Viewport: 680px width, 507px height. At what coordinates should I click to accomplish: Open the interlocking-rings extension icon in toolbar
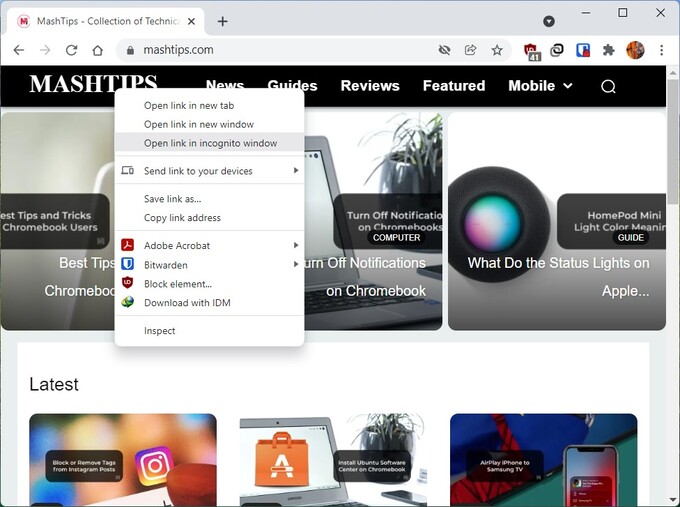point(557,50)
